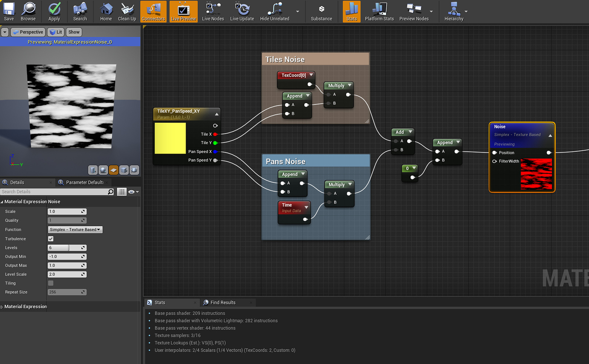The image size is (589, 364).
Task: Open the Substance panel
Action: click(x=321, y=12)
